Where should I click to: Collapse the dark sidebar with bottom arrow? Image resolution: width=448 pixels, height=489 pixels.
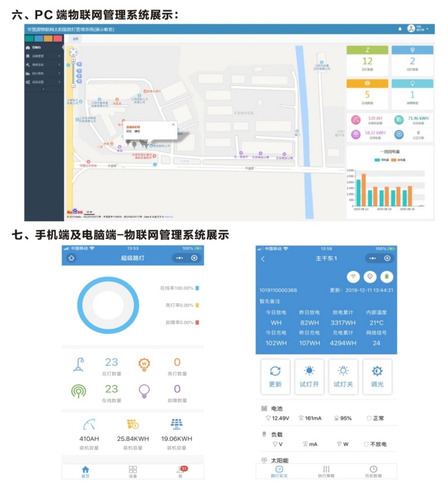[x=44, y=90]
